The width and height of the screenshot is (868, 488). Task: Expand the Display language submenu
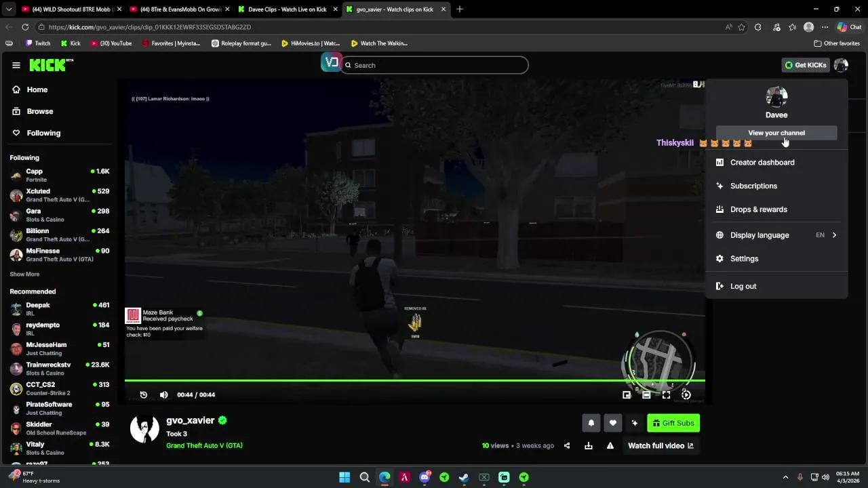point(776,235)
